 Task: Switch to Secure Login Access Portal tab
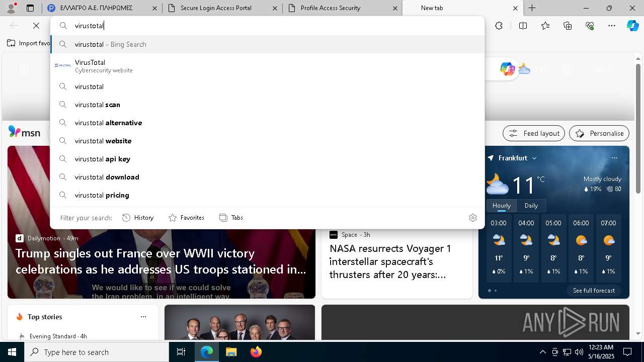tap(222, 8)
